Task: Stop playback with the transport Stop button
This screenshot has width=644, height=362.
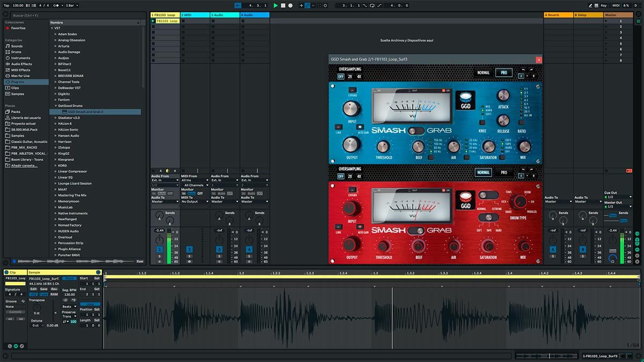Action: [x=283, y=5]
